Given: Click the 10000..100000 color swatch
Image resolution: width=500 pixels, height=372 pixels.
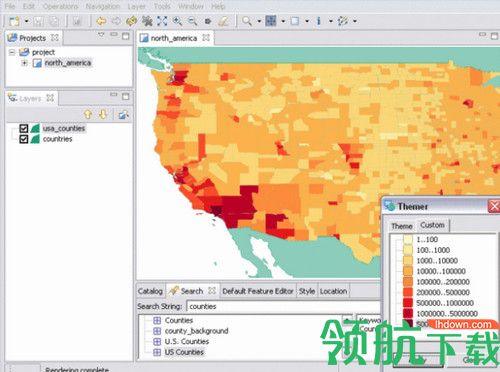Looking at the screenshot, I should pos(408,271).
